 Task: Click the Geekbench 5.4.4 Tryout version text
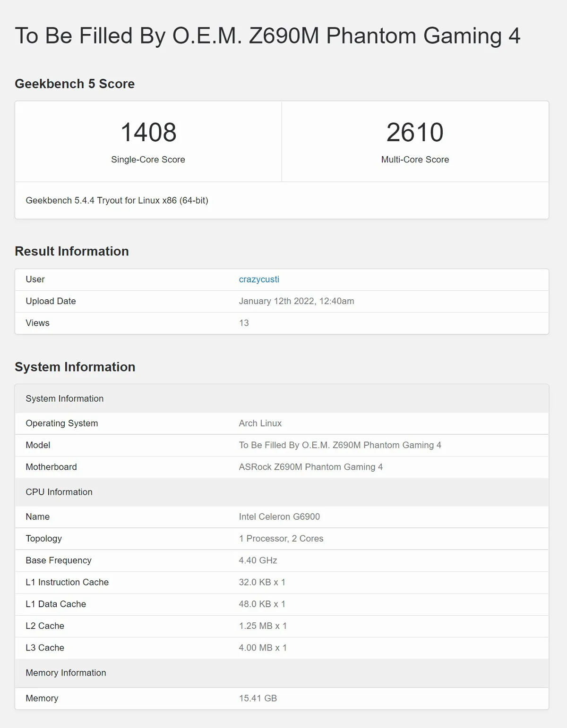click(x=117, y=200)
